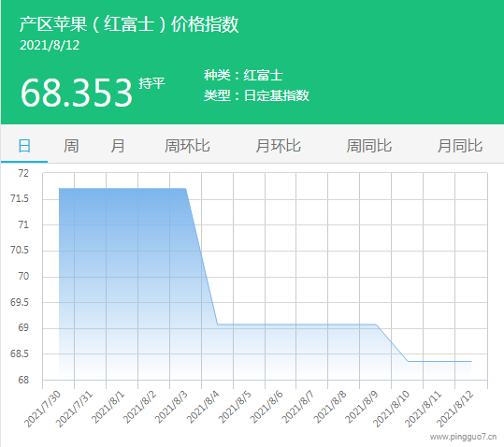This screenshot has width=504, height=447.
Task: Click x-axis label 2021/8/12 below chart
Action: click(x=454, y=409)
